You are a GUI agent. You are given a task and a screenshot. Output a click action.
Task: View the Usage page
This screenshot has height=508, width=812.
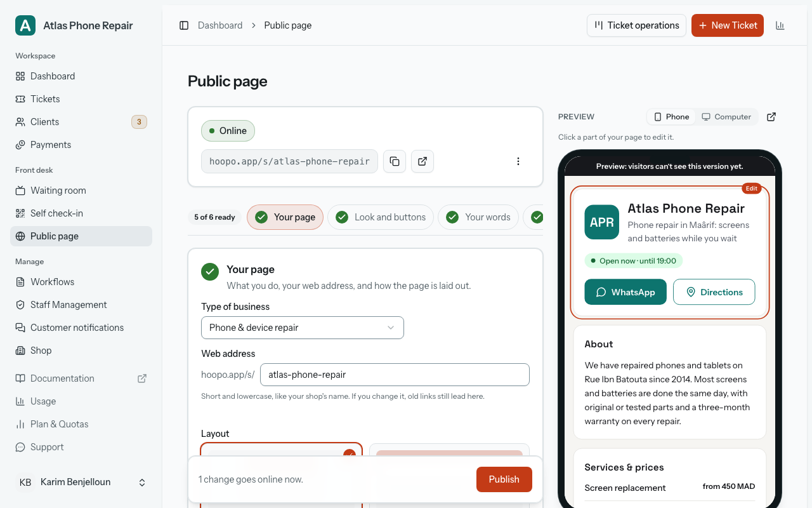[x=81, y=401]
